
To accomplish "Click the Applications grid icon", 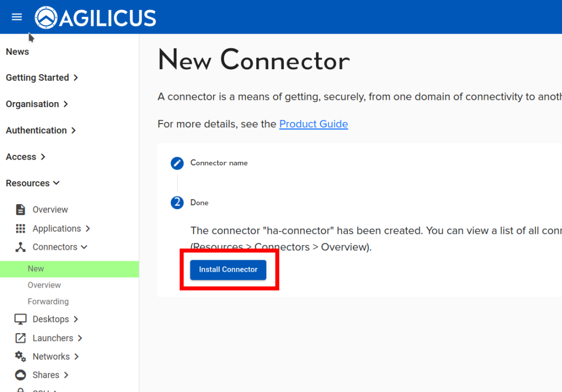I will pyautogui.click(x=20, y=228).
